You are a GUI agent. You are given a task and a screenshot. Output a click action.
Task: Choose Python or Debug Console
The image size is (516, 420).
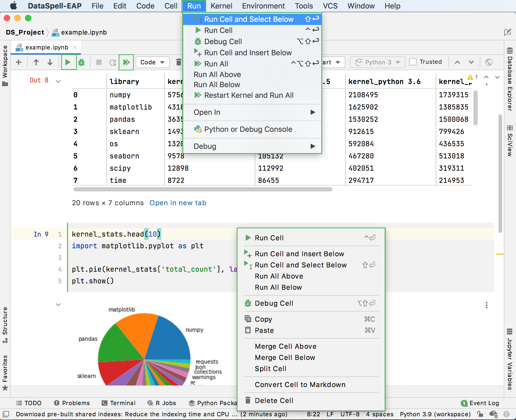(x=252, y=129)
